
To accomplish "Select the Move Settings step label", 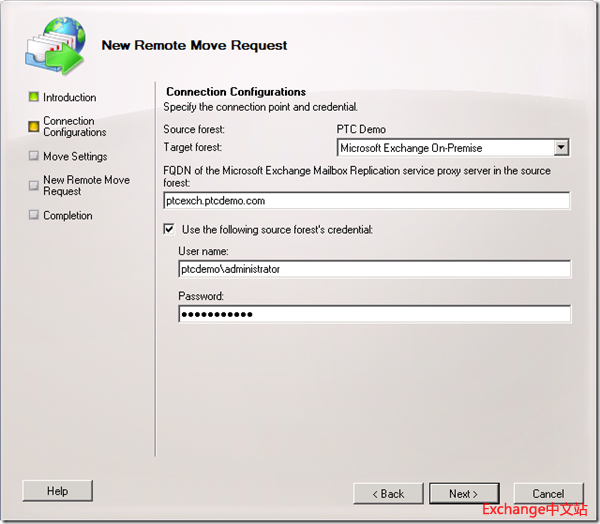I will [75, 157].
